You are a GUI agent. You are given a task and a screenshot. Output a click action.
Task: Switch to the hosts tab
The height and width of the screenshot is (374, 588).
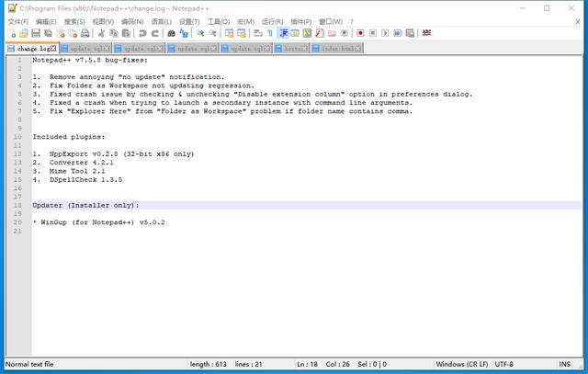[x=291, y=49]
